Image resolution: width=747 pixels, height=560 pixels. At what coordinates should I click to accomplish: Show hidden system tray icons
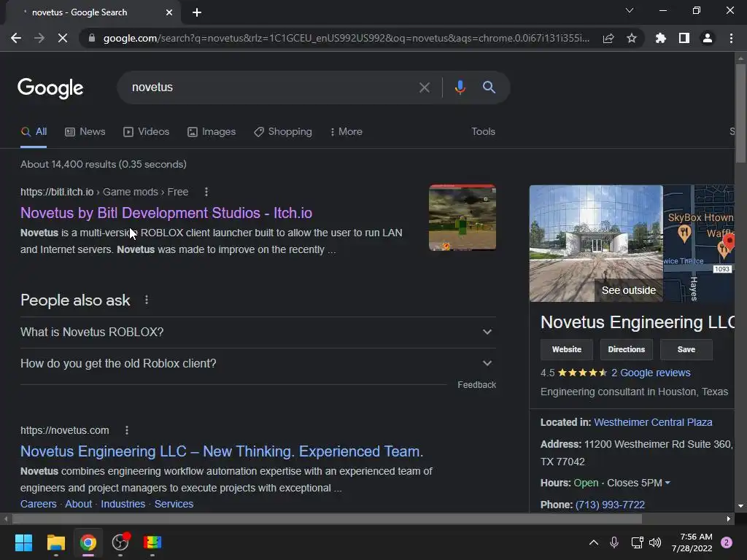594,542
